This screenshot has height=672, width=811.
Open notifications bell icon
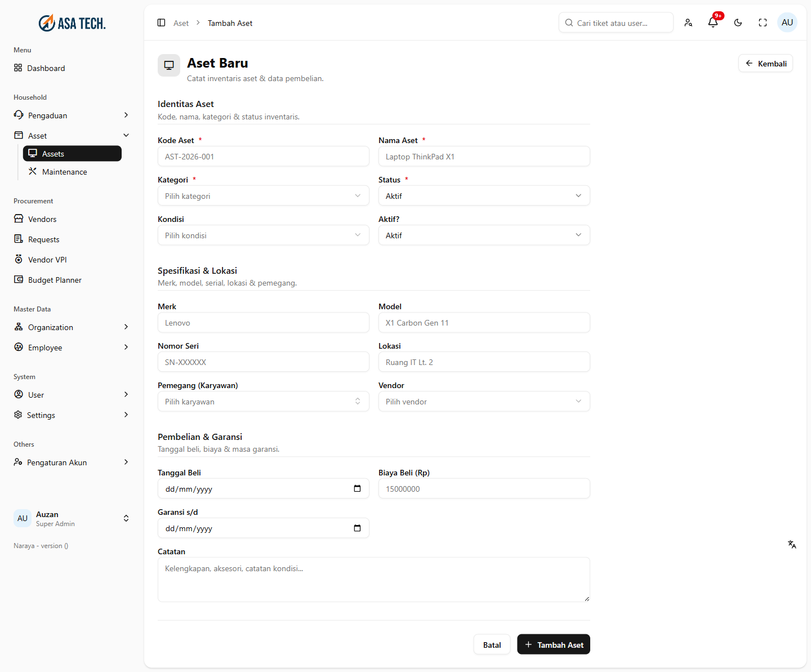click(713, 23)
